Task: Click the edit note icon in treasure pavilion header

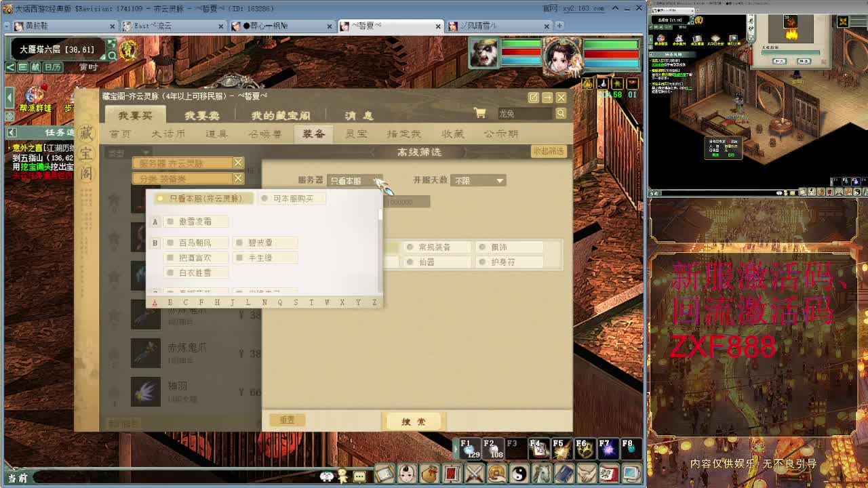Action: 534,98
